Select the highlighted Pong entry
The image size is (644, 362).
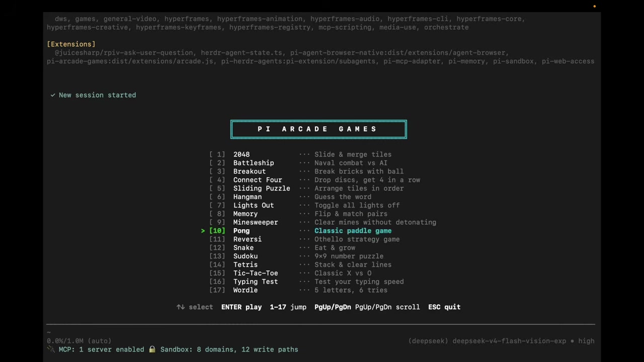tap(296, 231)
